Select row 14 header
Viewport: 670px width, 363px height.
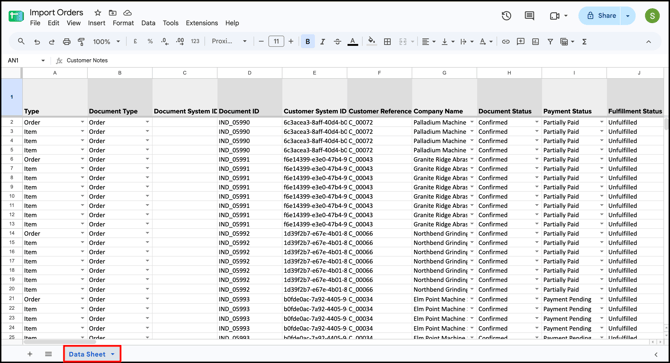tap(12, 234)
